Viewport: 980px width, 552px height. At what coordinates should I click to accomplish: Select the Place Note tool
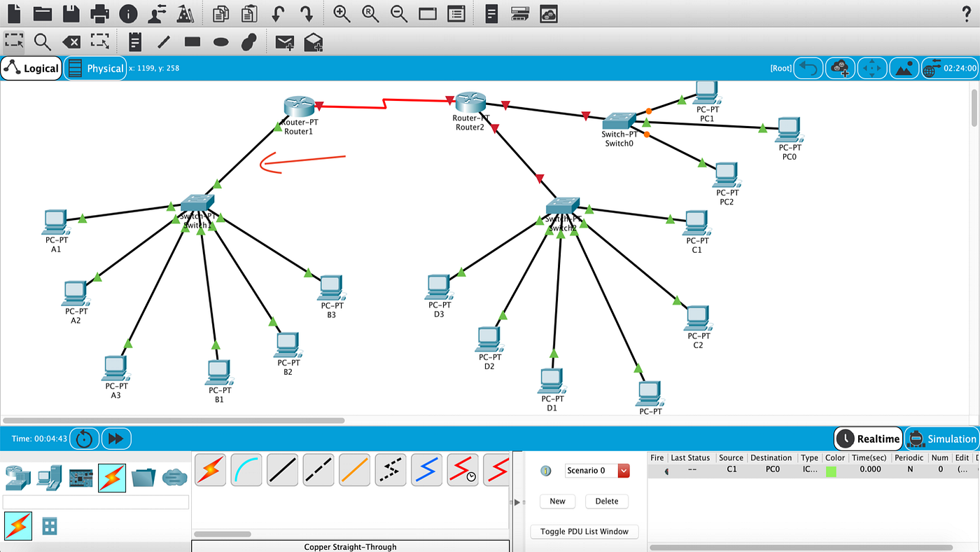136,41
